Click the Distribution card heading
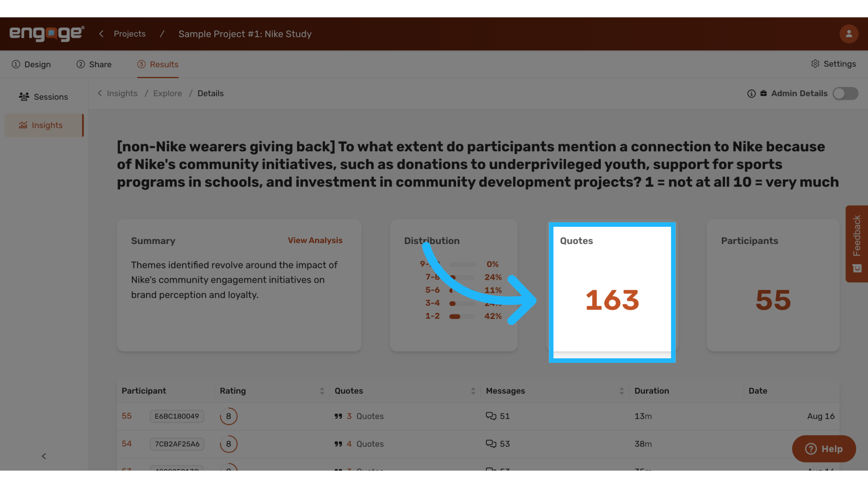Screen dimensions: 868x488 click(432, 241)
